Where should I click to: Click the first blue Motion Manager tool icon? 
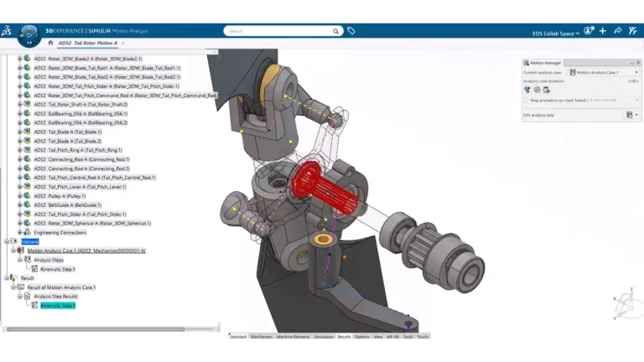(527, 90)
